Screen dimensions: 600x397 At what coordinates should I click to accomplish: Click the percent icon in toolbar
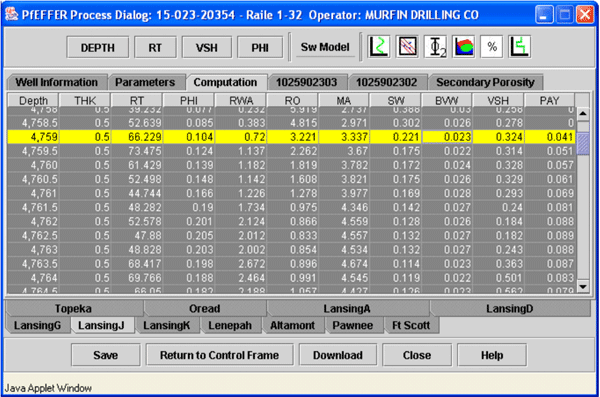coord(492,47)
